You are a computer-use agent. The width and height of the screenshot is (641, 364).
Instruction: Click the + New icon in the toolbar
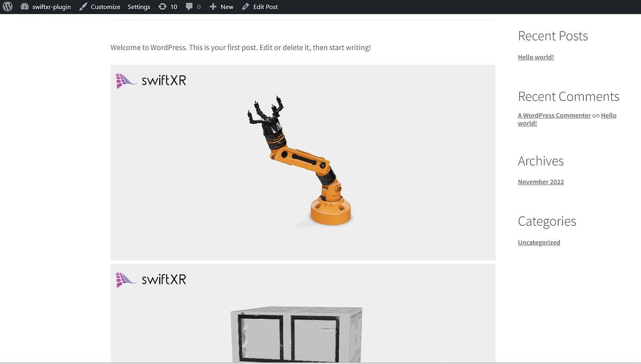213,6
